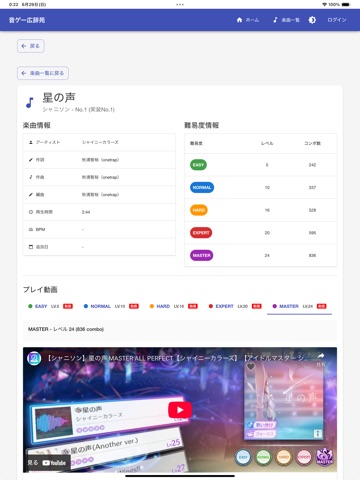Viewport: 360px width, 480px height.
Task: Open video via 見る YouTube button
Action: tap(47, 463)
